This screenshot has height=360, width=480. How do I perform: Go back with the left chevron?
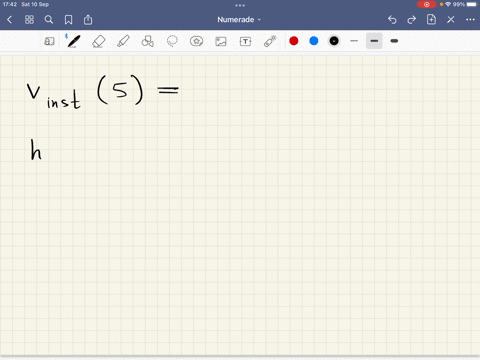(x=10, y=20)
